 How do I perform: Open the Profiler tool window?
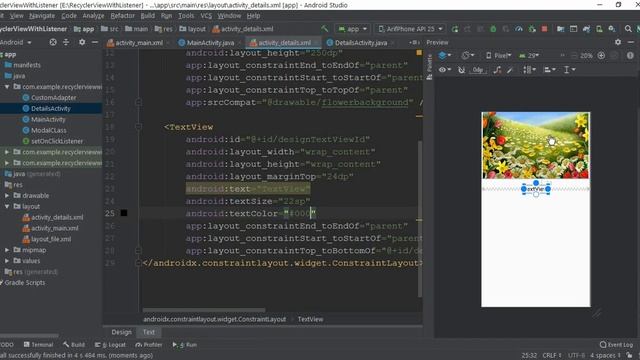[x=149, y=344]
